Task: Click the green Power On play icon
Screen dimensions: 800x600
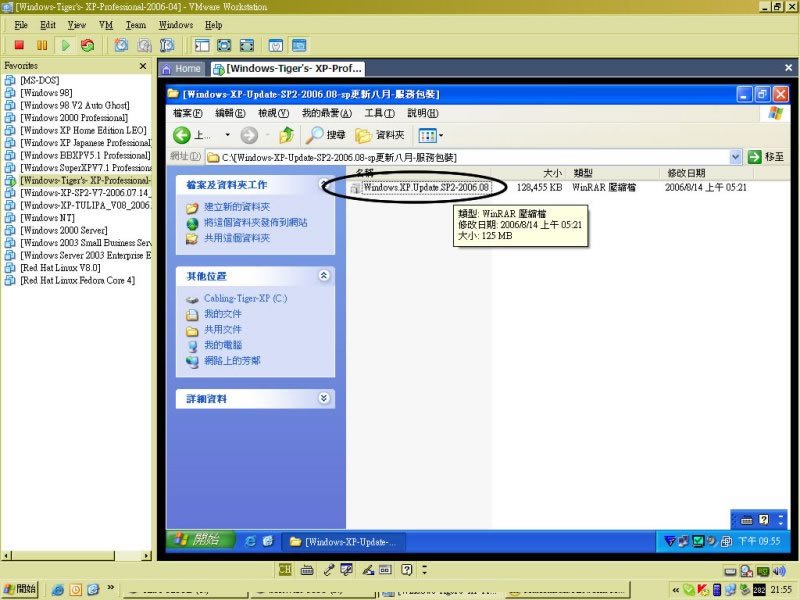Action: pos(65,45)
